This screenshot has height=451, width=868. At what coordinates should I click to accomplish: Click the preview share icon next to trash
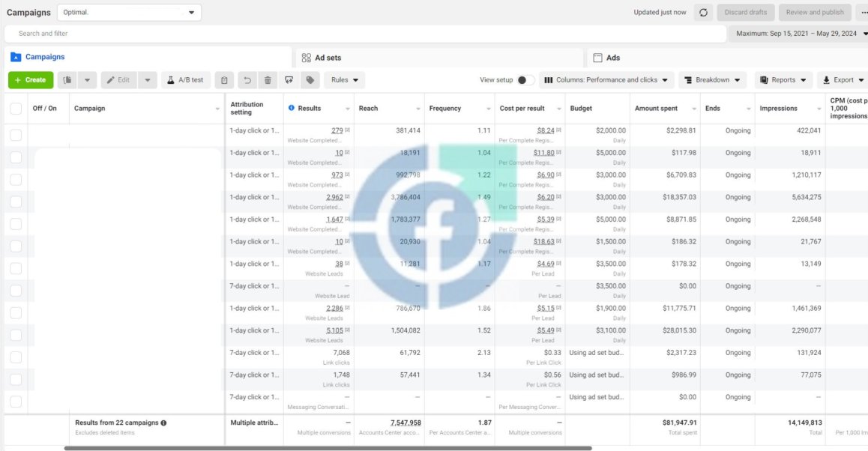click(x=289, y=80)
